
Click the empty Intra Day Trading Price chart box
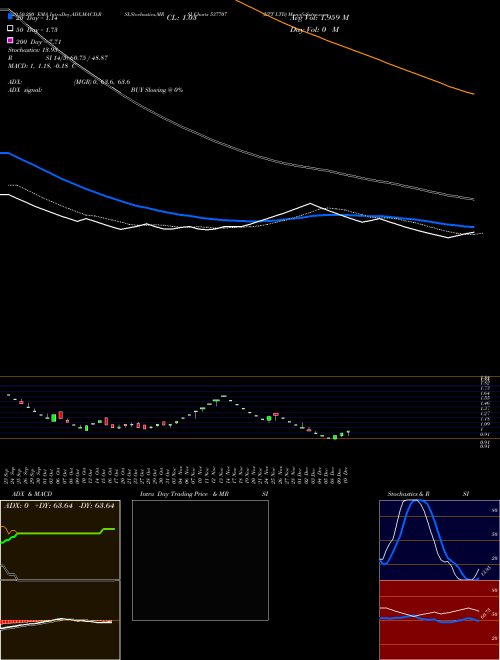200,560
